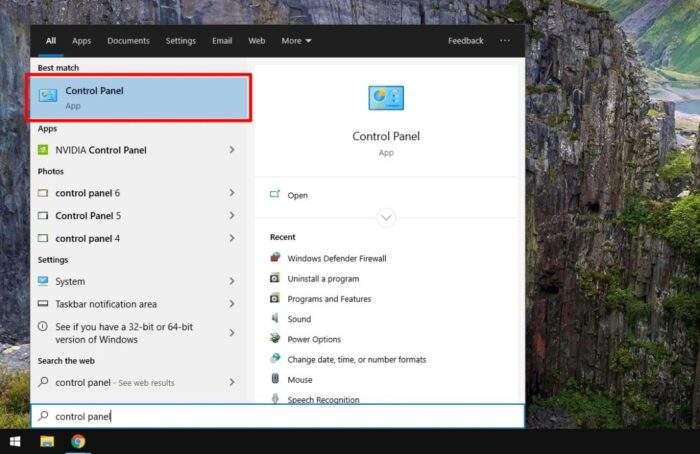Click the control panel search input field
The height and width of the screenshot is (454, 700).
(x=278, y=416)
